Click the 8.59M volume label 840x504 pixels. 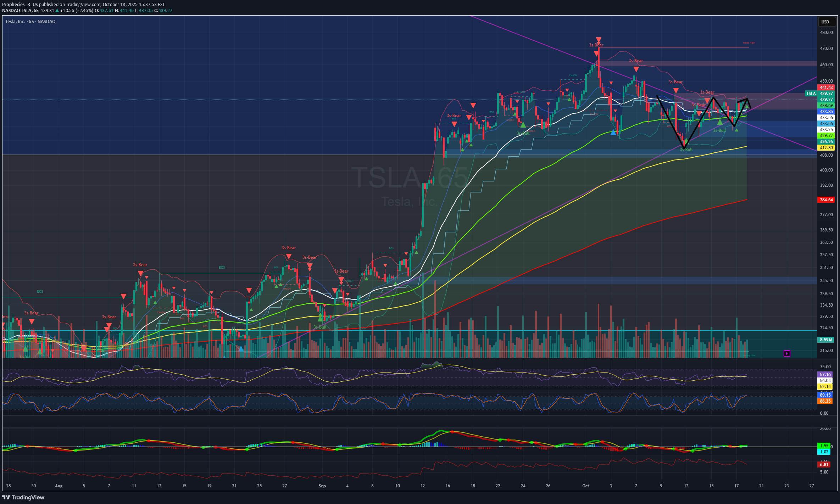click(826, 340)
